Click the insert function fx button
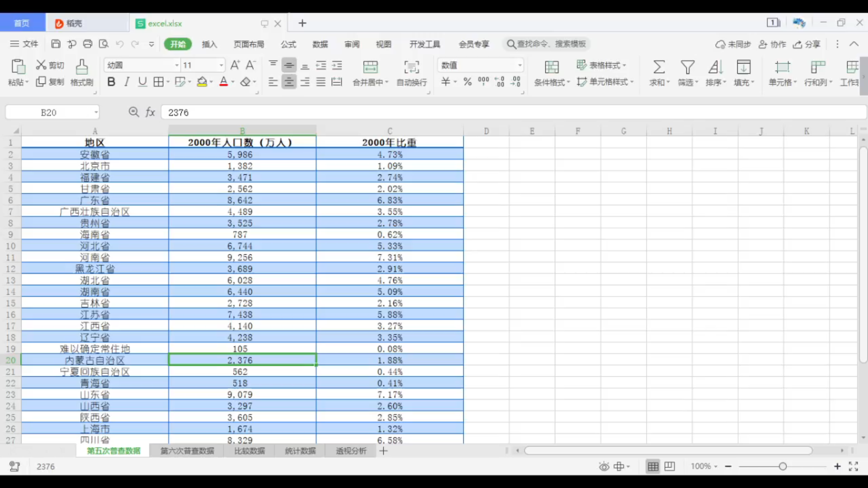Image resolution: width=868 pixels, height=488 pixels. (x=150, y=112)
